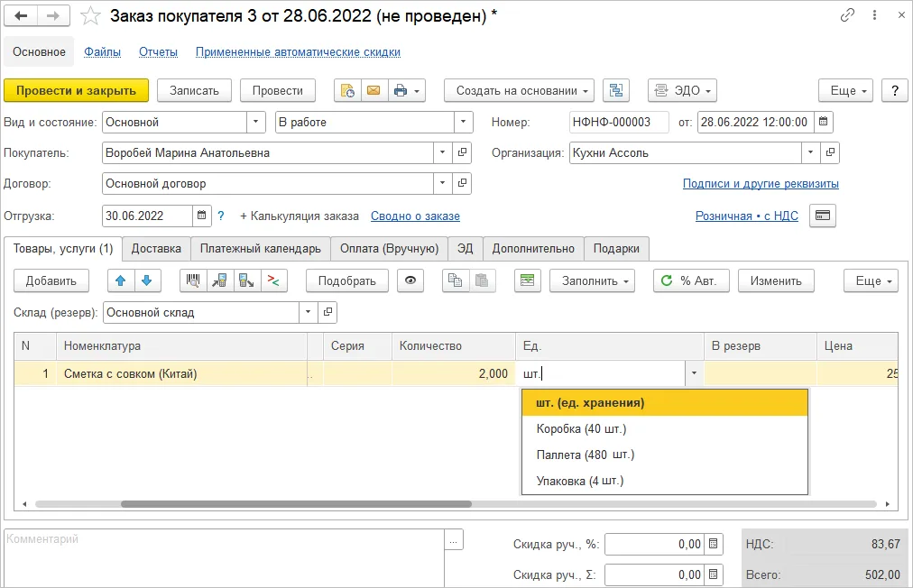The width and height of the screenshot is (913, 588).
Task: Open the Организация record form icon
Action: 830,152
